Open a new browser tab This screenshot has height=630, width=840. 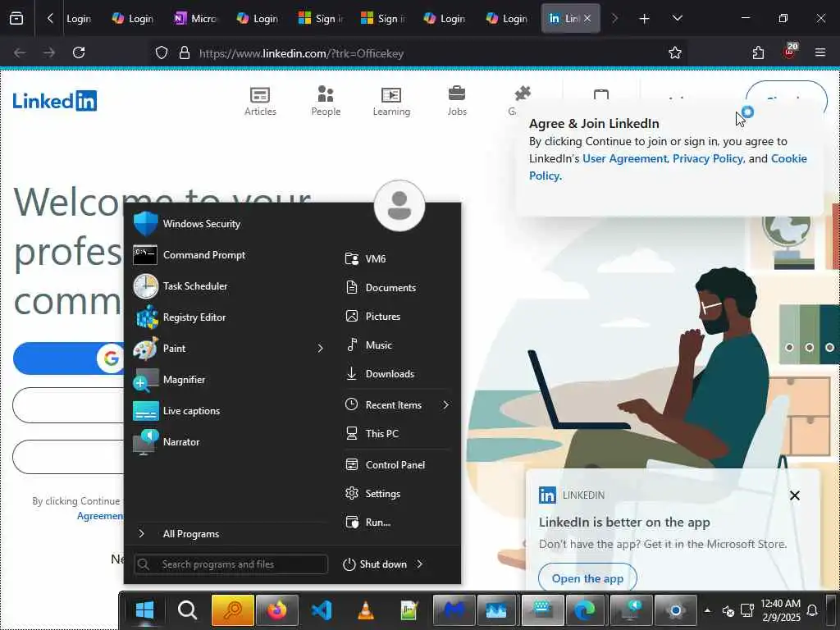coord(645,19)
